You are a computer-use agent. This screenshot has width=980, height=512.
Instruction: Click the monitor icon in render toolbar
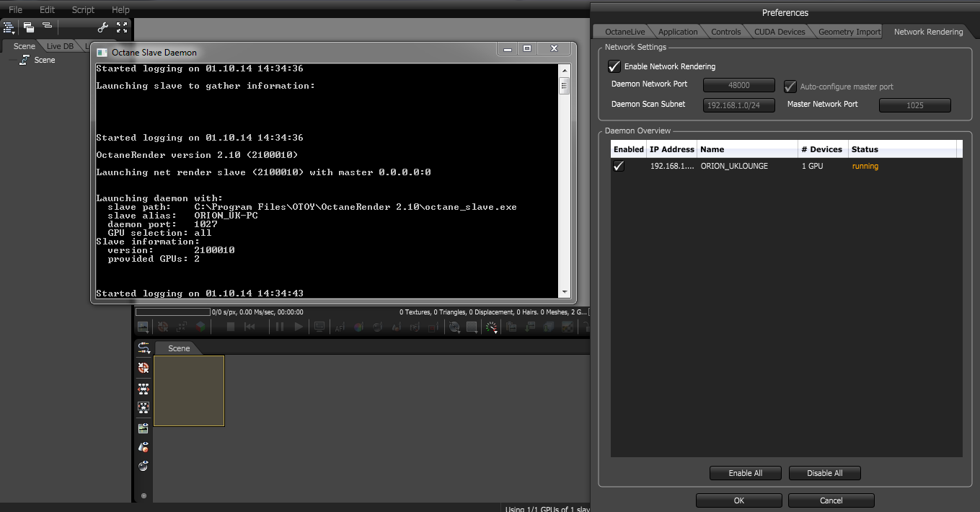click(319, 327)
